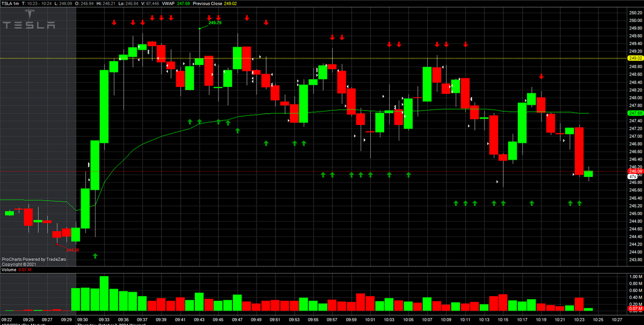Click the 10:15 time axis label
Screen dimensions: 644x325
[502, 320]
